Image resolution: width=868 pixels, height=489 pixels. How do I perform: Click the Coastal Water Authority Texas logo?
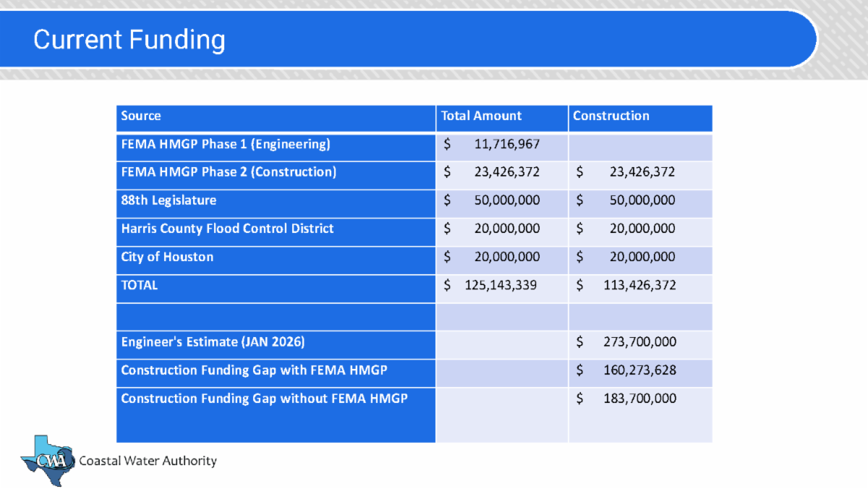tap(48, 460)
